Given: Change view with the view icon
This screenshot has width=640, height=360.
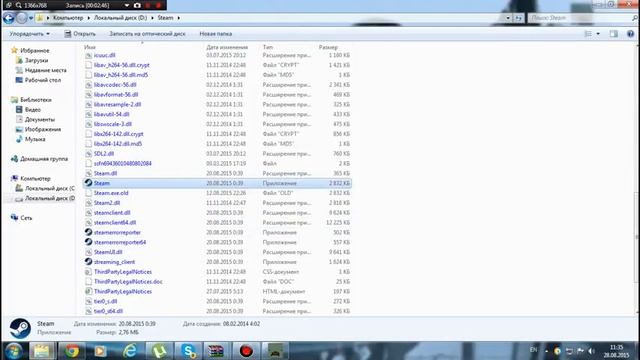Looking at the screenshot, I should (x=588, y=34).
